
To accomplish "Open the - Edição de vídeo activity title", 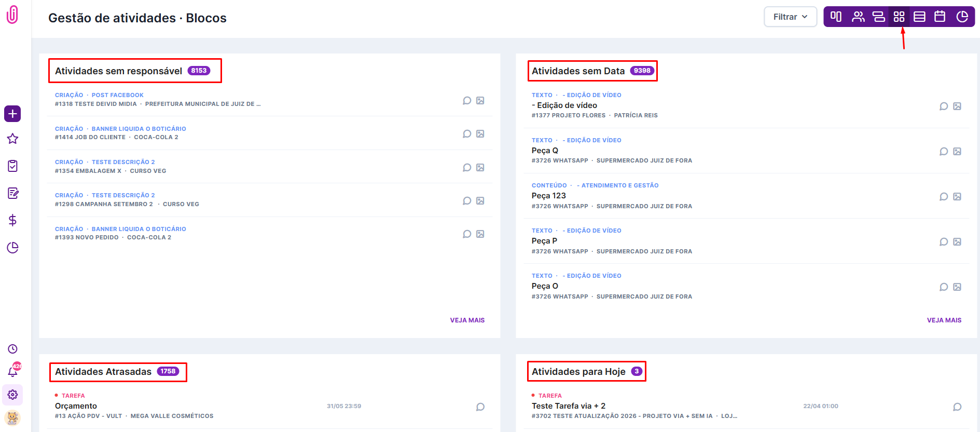I will pyautogui.click(x=564, y=105).
